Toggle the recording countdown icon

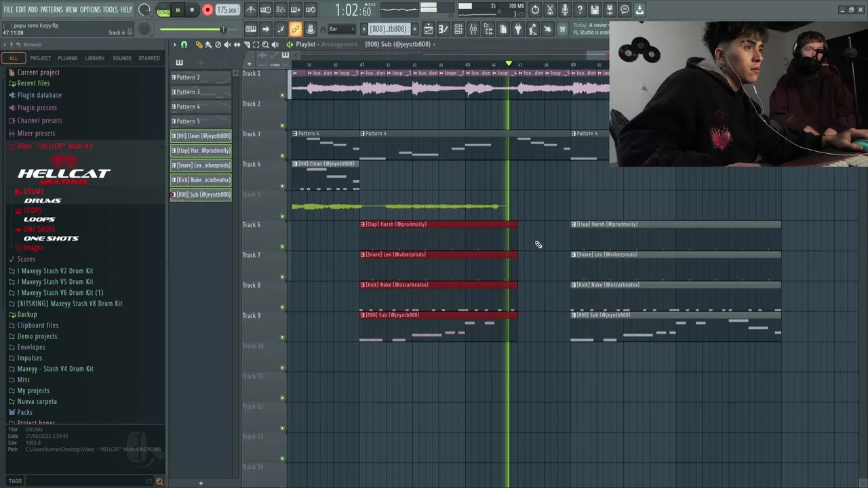[x=280, y=9]
